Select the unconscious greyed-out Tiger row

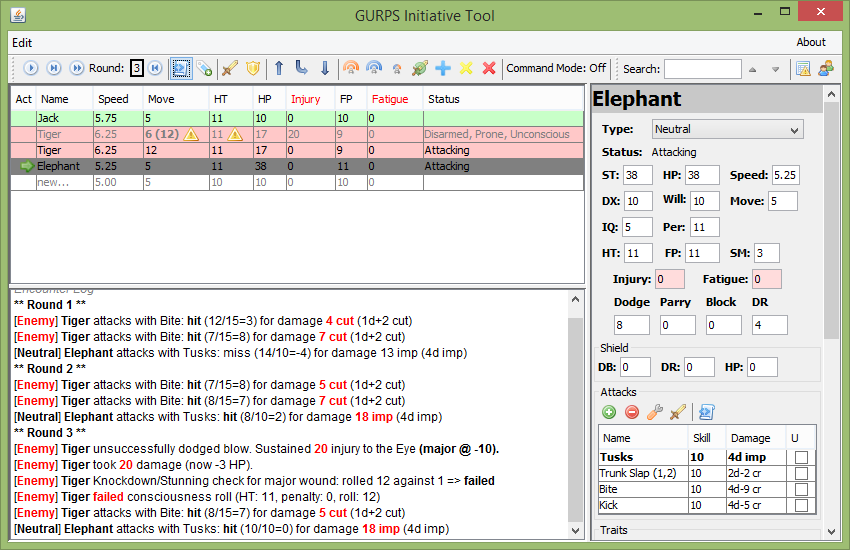tap(297, 134)
